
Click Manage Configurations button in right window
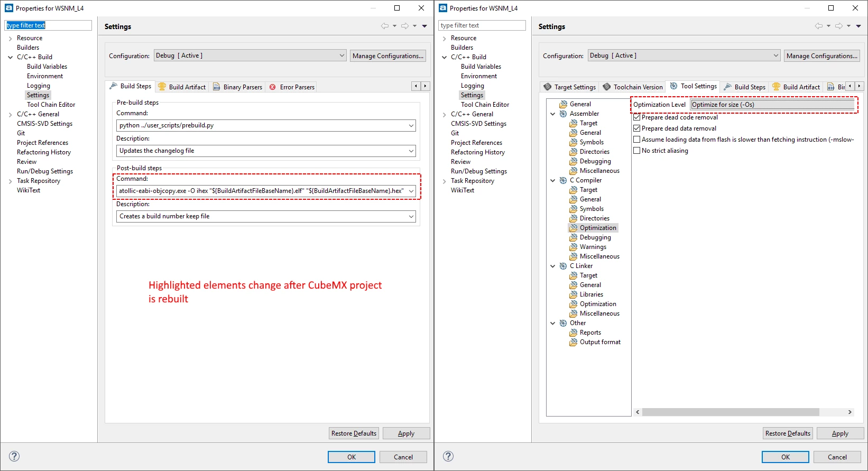(822, 56)
